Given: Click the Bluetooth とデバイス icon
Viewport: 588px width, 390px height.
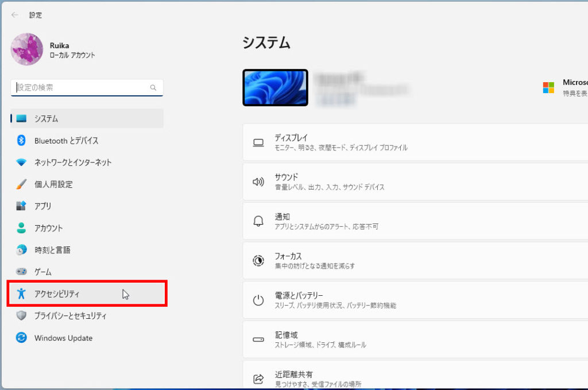Looking at the screenshot, I should [21, 141].
